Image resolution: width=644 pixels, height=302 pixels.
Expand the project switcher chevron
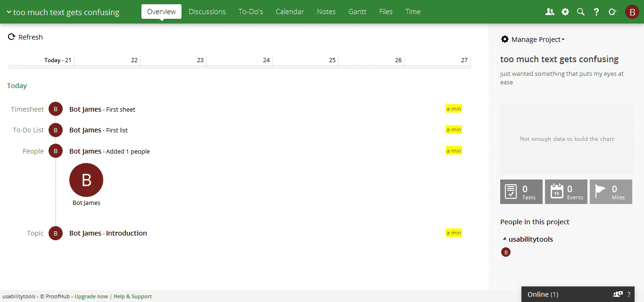coord(8,12)
